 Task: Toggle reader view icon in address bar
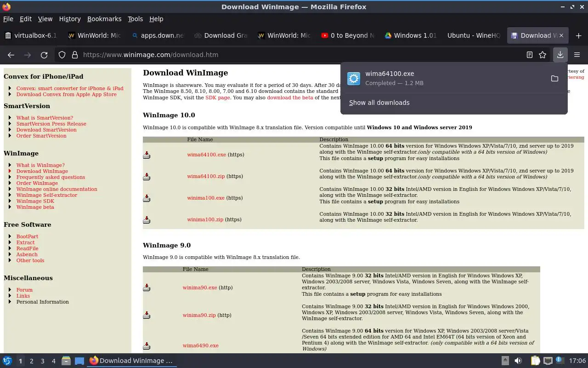pos(529,55)
